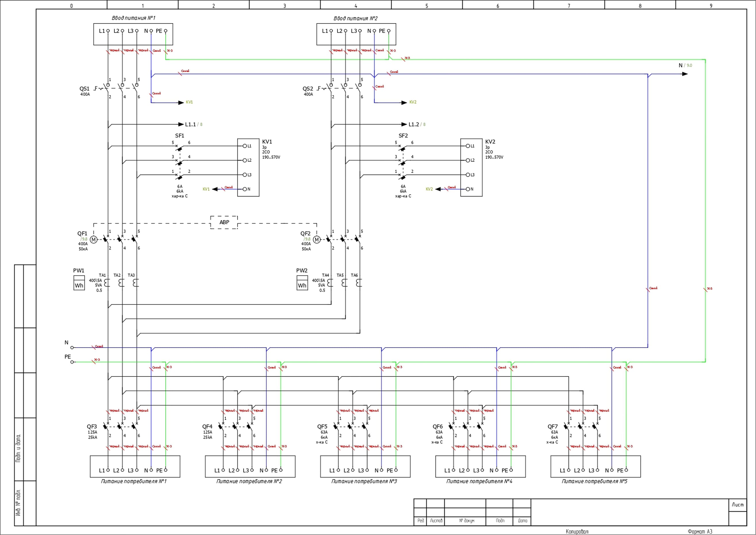
Task: Select the PW1 Wh meter symbol
Action: pyautogui.click(x=79, y=283)
